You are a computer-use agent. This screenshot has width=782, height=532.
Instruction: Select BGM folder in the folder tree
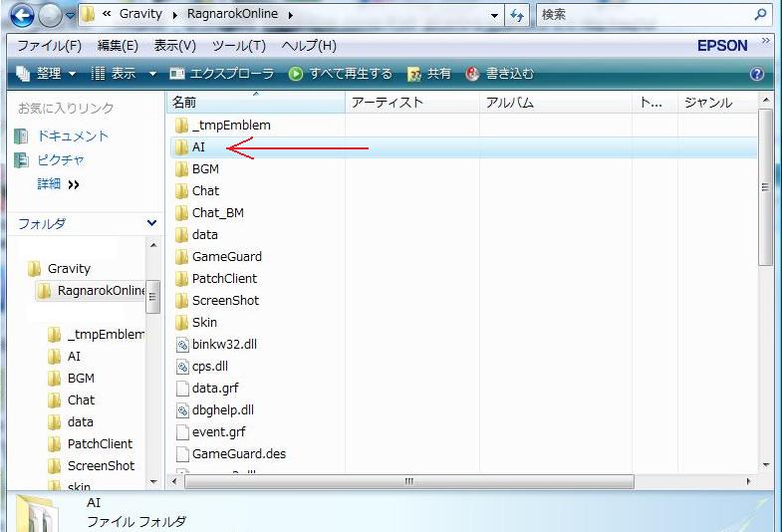(81, 378)
